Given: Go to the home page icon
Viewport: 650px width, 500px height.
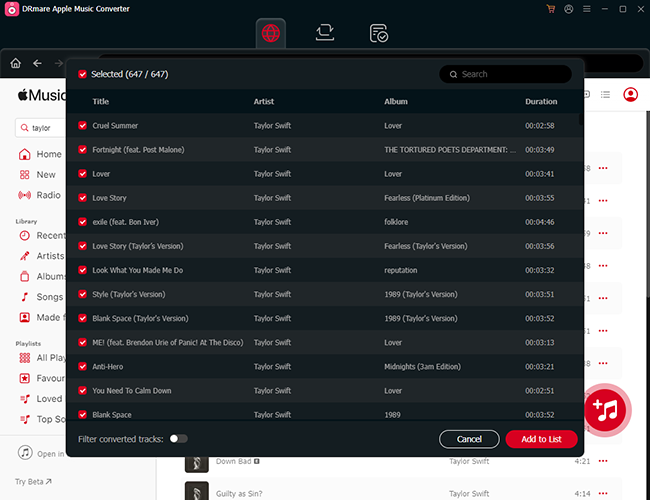Looking at the screenshot, I should click(x=16, y=63).
